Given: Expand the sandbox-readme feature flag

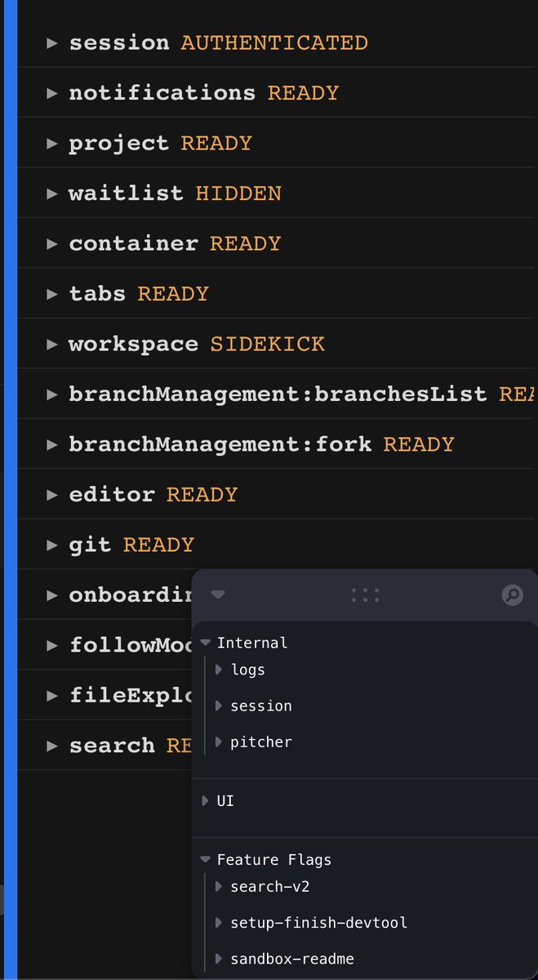Looking at the screenshot, I should [x=219, y=959].
